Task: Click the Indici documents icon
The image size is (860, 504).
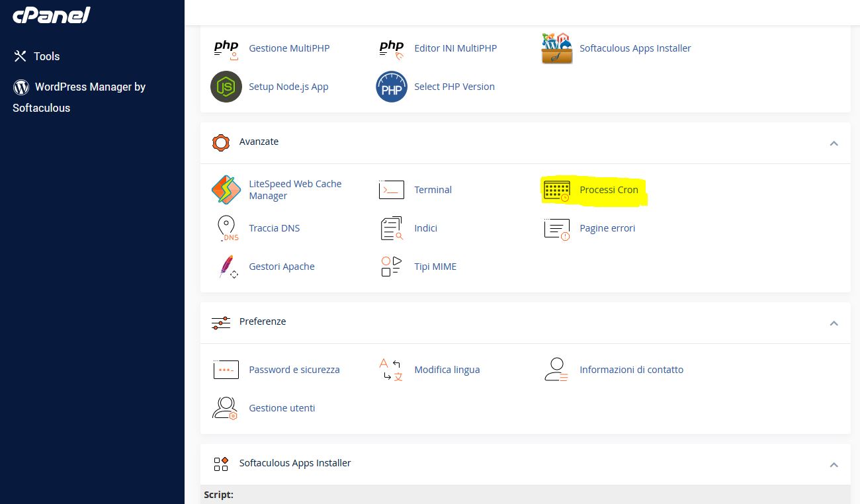Action: tap(392, 228)
